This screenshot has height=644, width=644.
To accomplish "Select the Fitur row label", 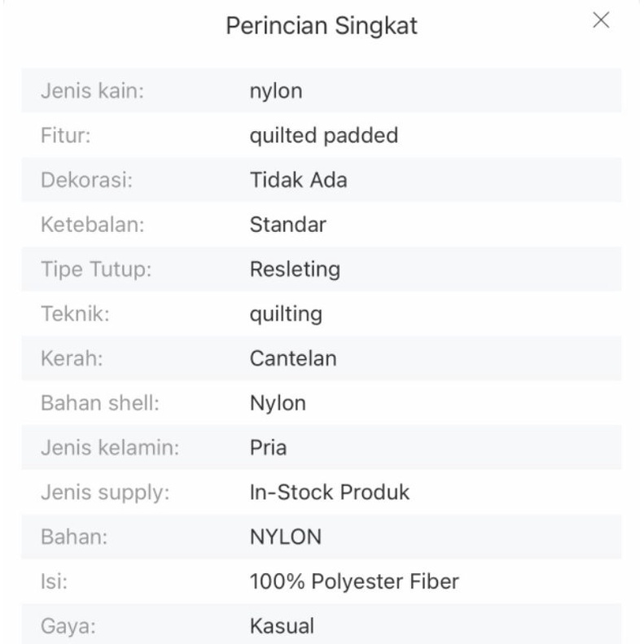I will [x=65, y=135].
